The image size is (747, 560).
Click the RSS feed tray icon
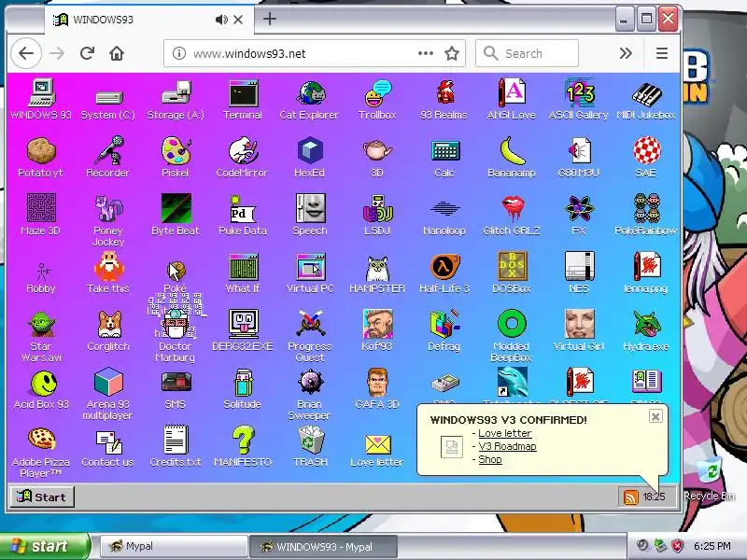(x=630, y=497)
